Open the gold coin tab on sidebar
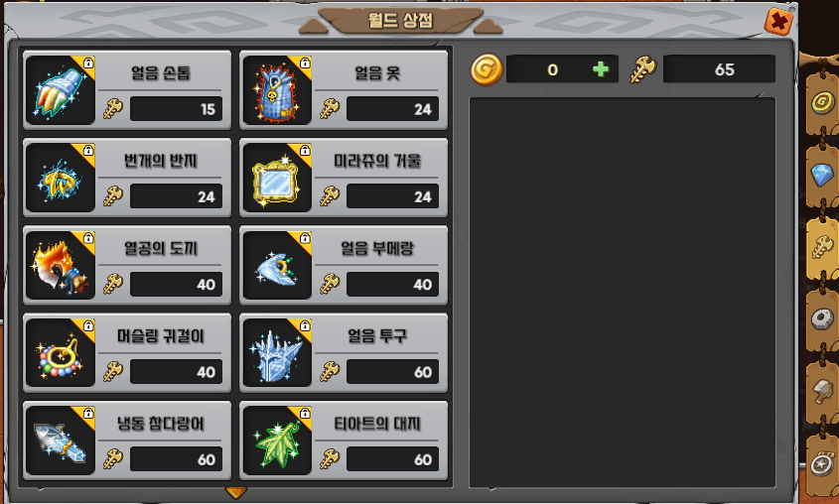 point(822,101)
